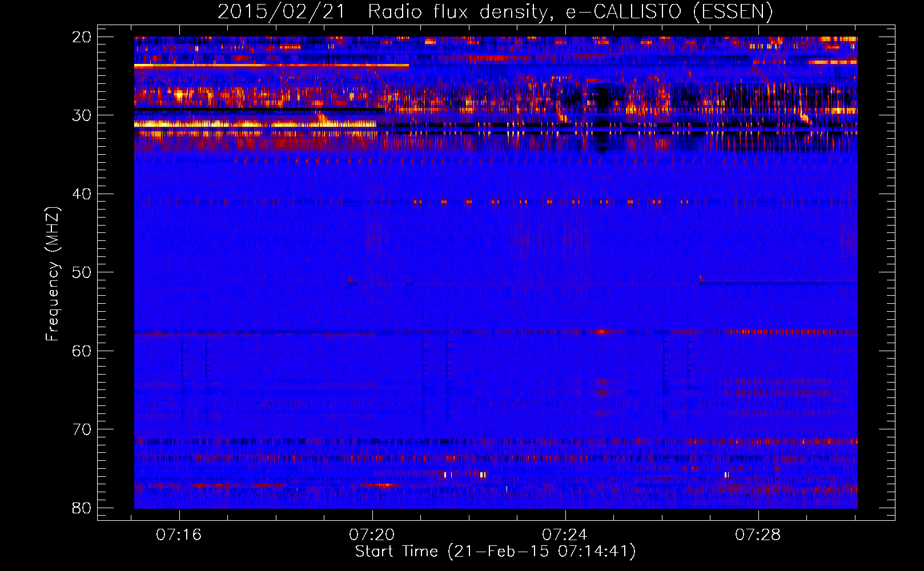The width and height of the screenshot is (924, 571).
Task: Click the orange horizontal line near 24 MHz
Action: (271, 66)
